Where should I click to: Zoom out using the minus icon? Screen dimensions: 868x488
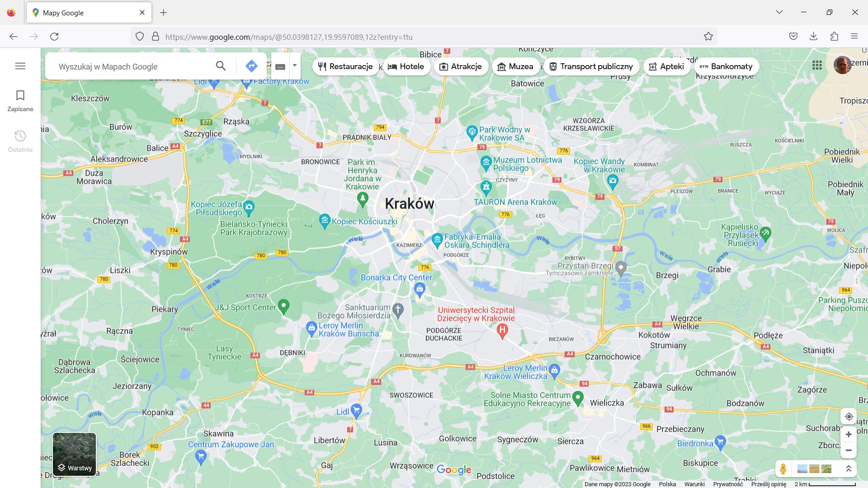click(x=849, y=450)
